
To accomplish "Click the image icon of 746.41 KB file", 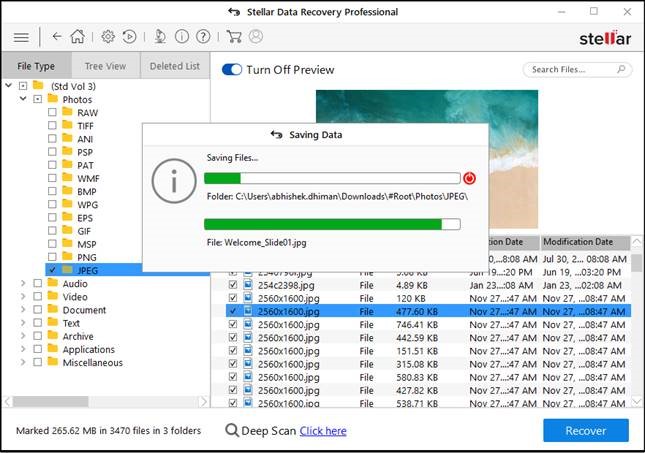I will point(248,324).
